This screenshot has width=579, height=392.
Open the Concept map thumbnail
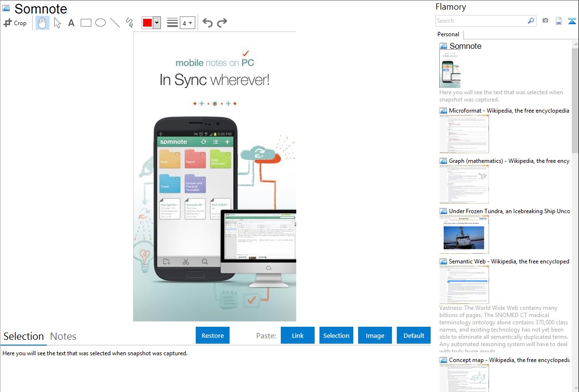point(464,378)
